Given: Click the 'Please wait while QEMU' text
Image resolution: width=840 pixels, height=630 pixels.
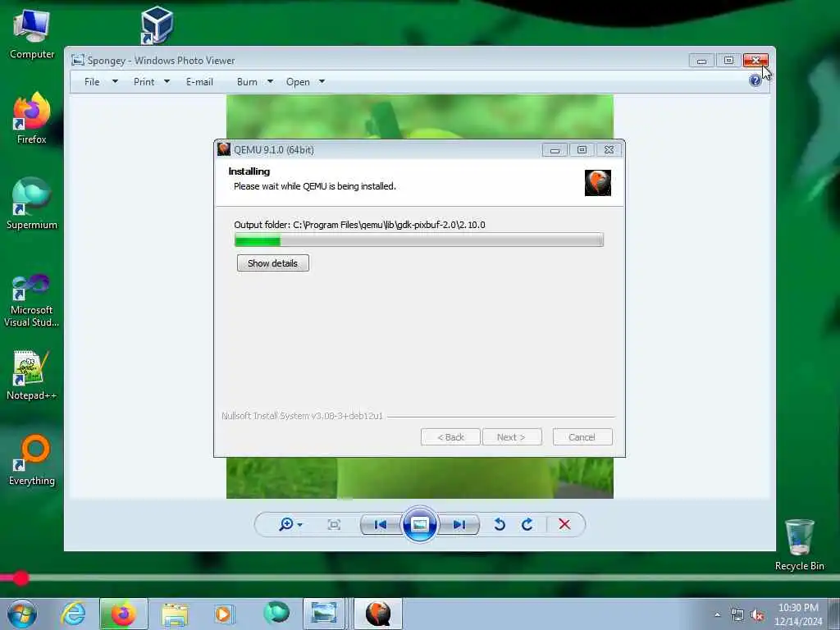Looking at the screenshot, I should click(x=315, y=186).
